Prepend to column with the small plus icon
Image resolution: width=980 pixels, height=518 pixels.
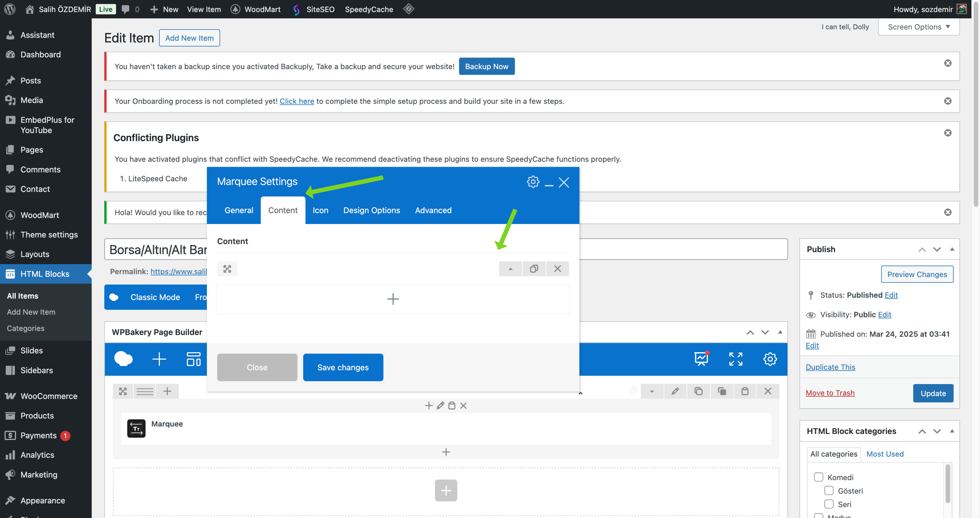click(x=429, y=406)
